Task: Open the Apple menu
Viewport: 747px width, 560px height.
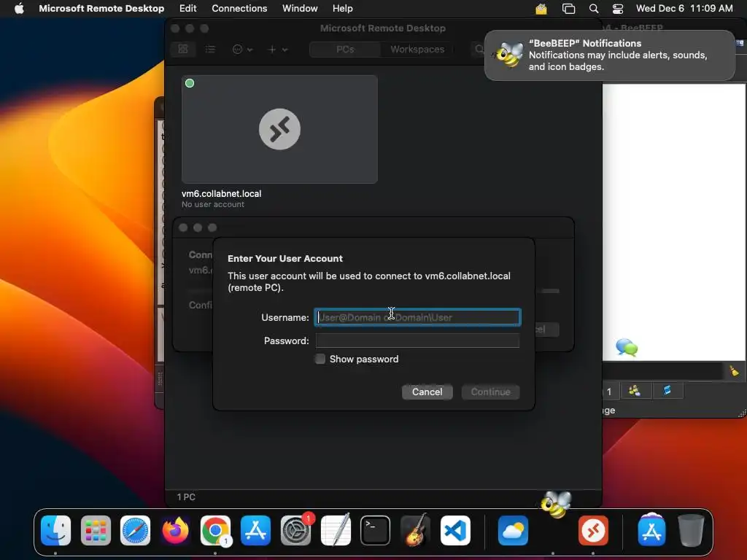Action: [x=19, y=8]
